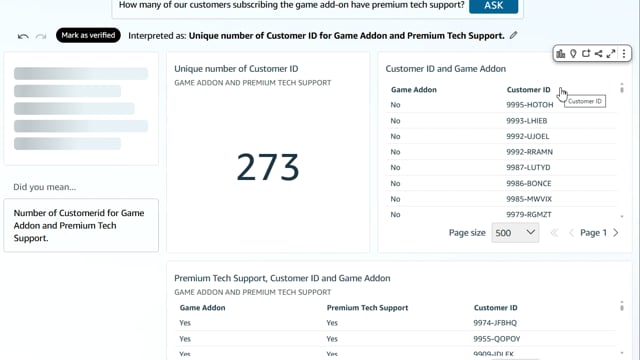Expand visual with the maximize arrows icon
The height and width of the screenshot is (360, 640).
pyautogui.click(x=611, y=53)
